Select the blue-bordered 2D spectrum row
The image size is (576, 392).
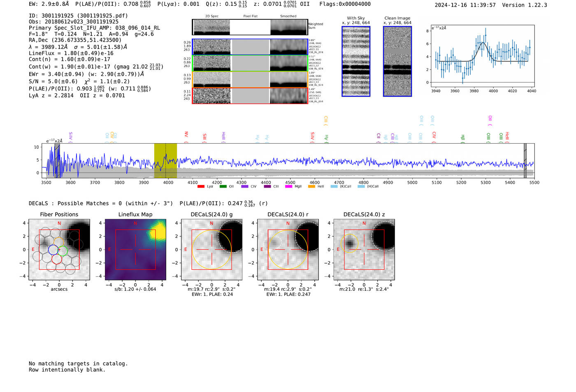pyautogui.click(x=250, y=47)
